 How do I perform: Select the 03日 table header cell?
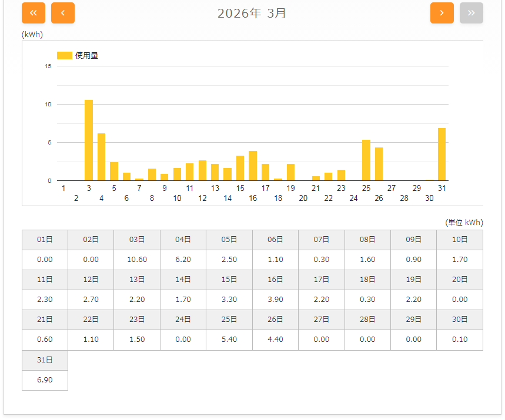pyautogui.click(x=137, y=240)
